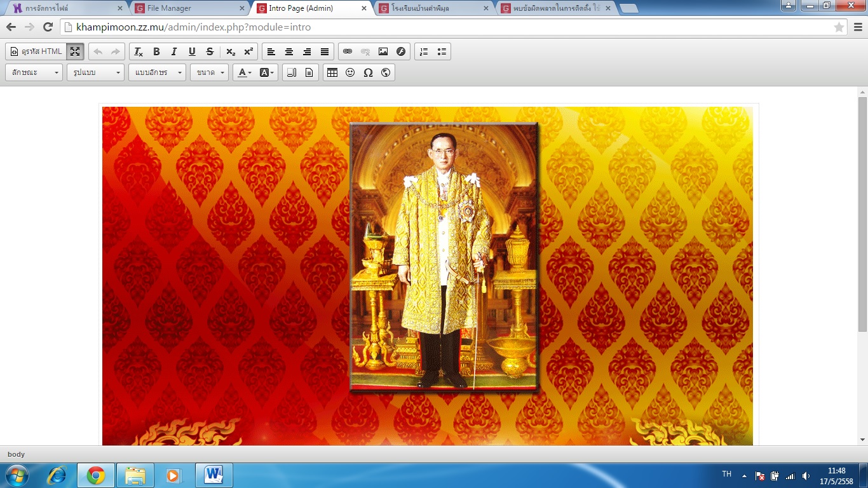Toggle strikethrough formatting
This screenshot has height=488, width=868.
point(210,51)
